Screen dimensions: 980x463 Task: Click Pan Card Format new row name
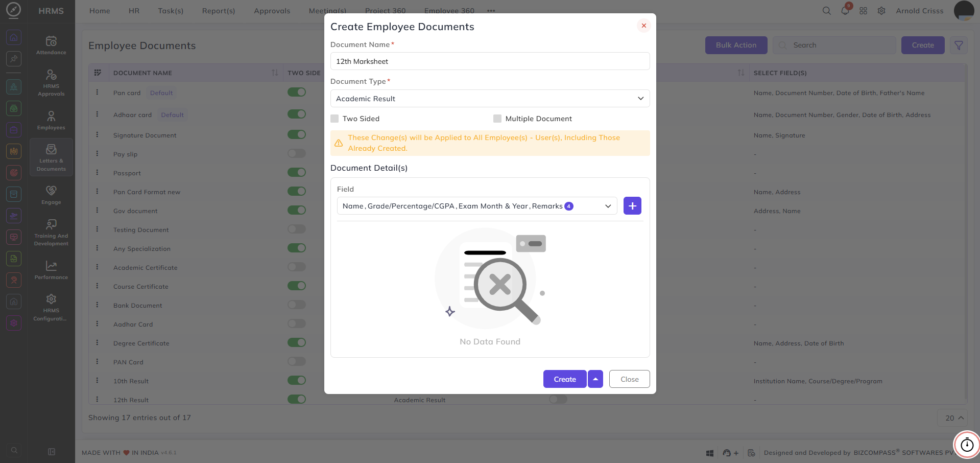point(147,192)
